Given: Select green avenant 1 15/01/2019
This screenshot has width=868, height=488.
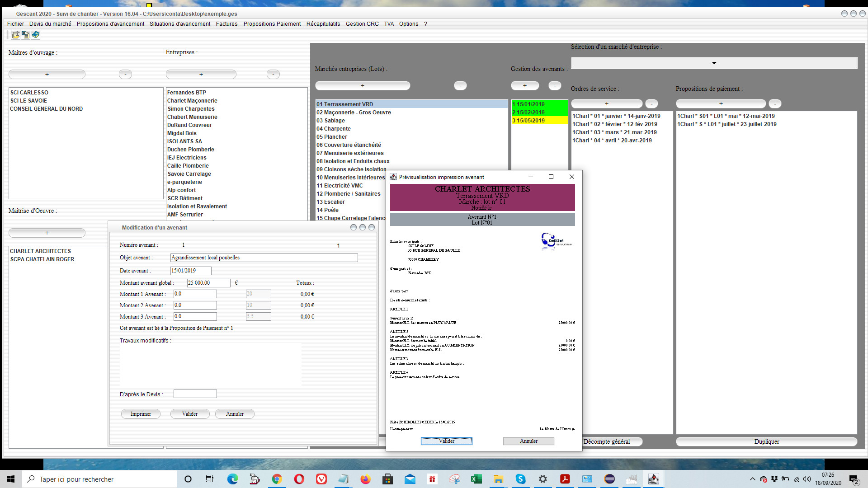Looking at the screenshot, I should click(x=539, y=104).
